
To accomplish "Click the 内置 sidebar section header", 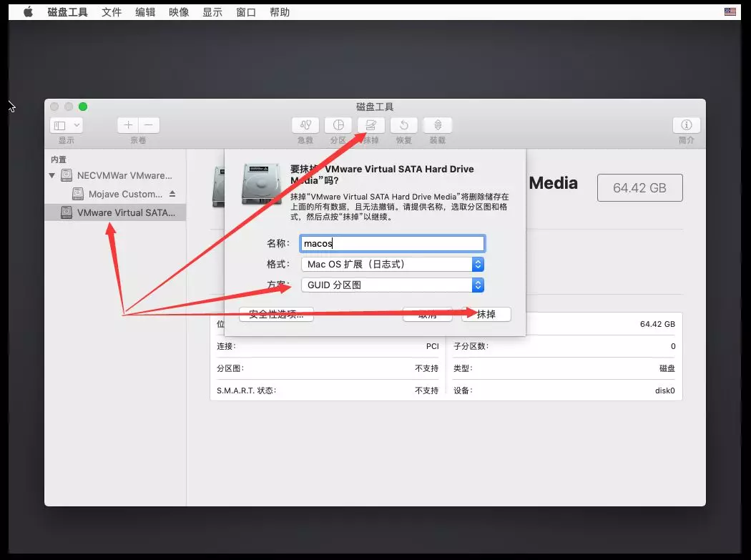I will [x=59, y=159].
